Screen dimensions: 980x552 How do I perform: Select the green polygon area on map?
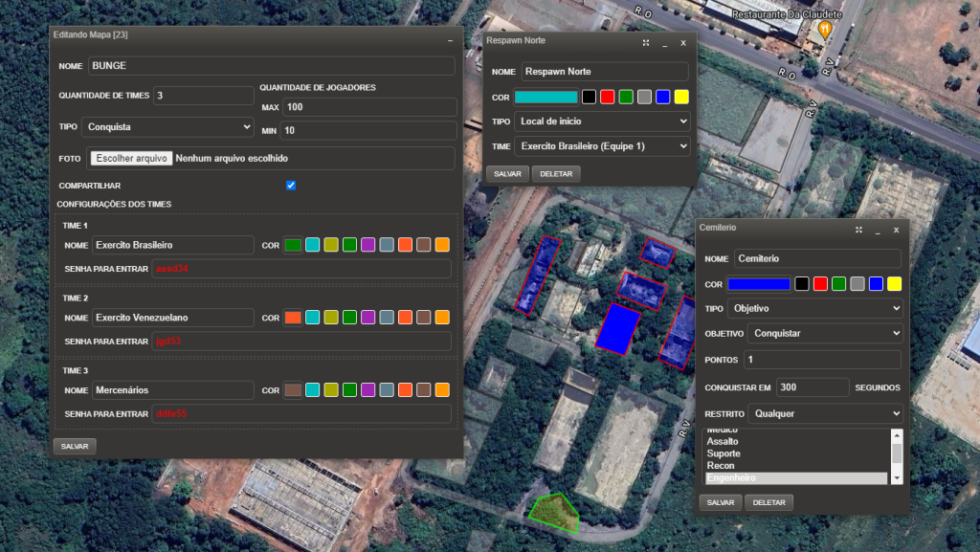[x=555, y=512]
